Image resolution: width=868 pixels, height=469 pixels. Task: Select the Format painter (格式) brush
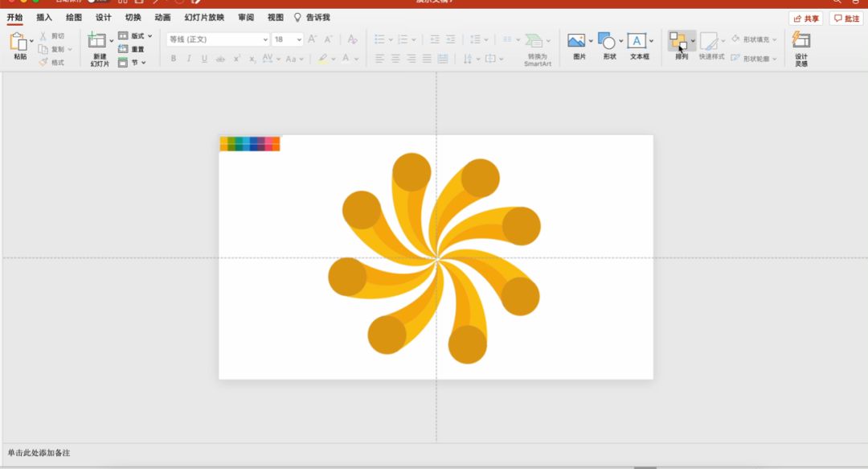coord(43,62)
